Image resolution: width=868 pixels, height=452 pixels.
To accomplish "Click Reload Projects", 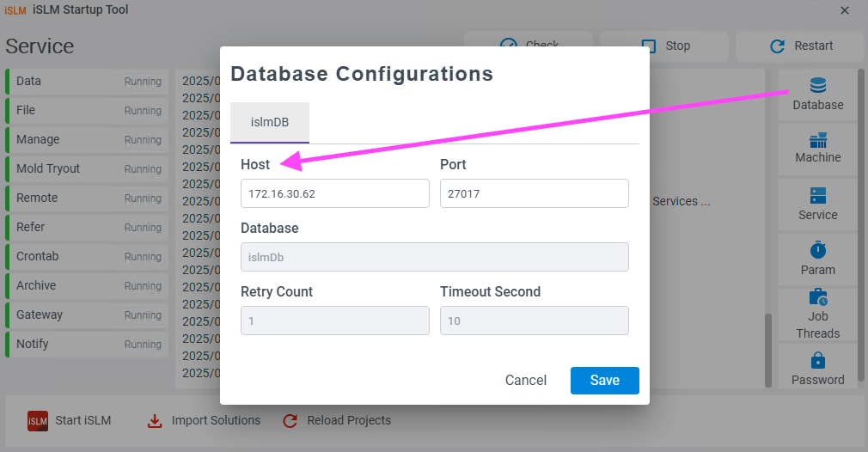I will pos(337,420).
